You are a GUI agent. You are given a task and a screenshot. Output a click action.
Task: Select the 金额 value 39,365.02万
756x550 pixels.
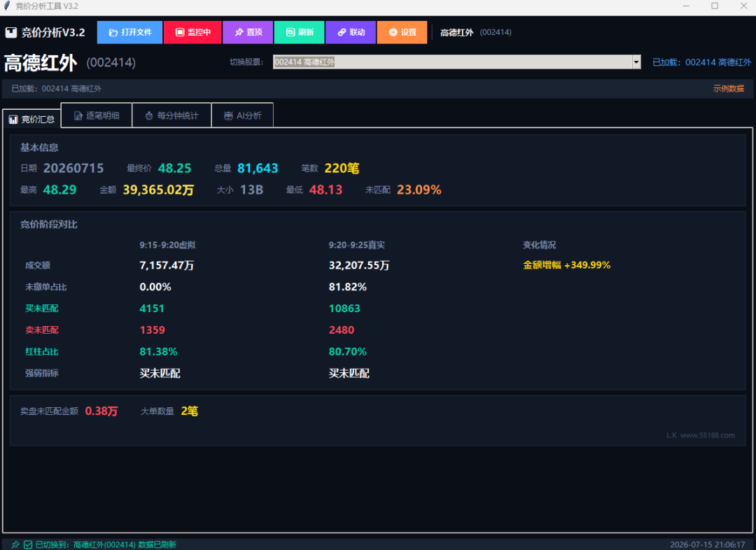point(158,190)
